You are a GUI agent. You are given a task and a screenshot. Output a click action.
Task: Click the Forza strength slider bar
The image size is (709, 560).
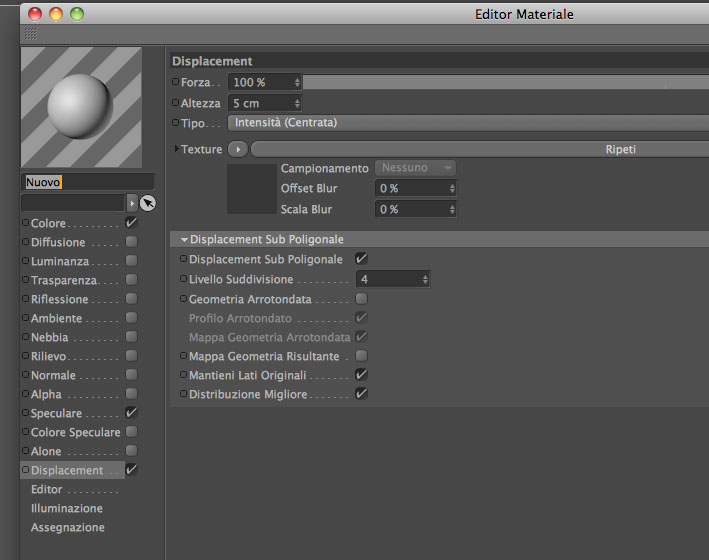click(x=506, y=82)
